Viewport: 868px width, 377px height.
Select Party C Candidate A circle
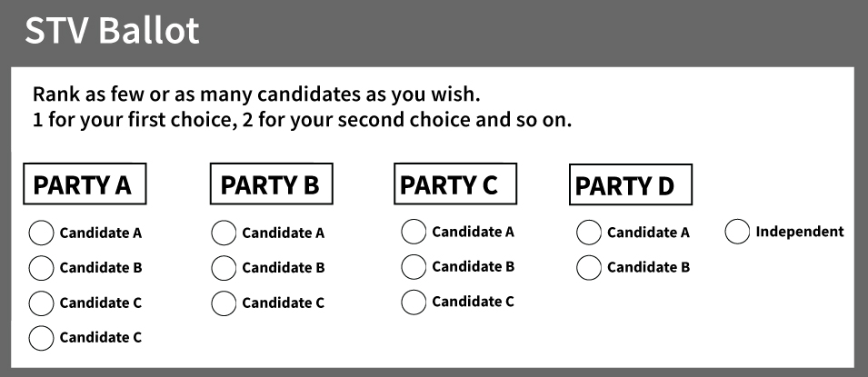[414, 232]
